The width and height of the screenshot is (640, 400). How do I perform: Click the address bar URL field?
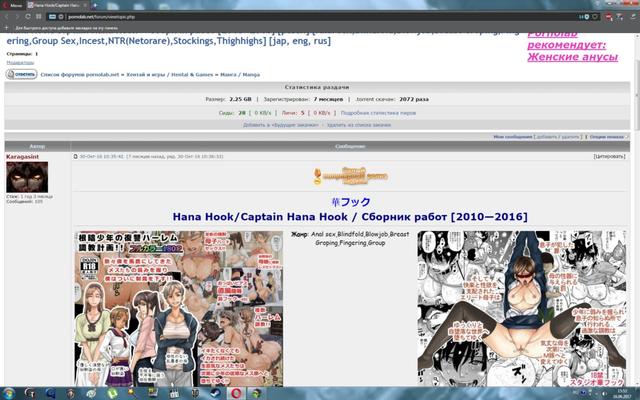pos(310,17)
